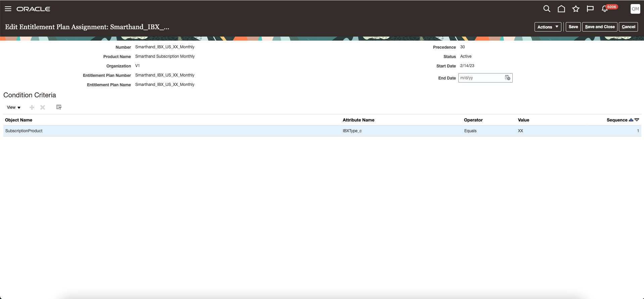This screenshot has width=644, height=299.
Task: Open the hamburger navigator menu
Action: (8, 9)
